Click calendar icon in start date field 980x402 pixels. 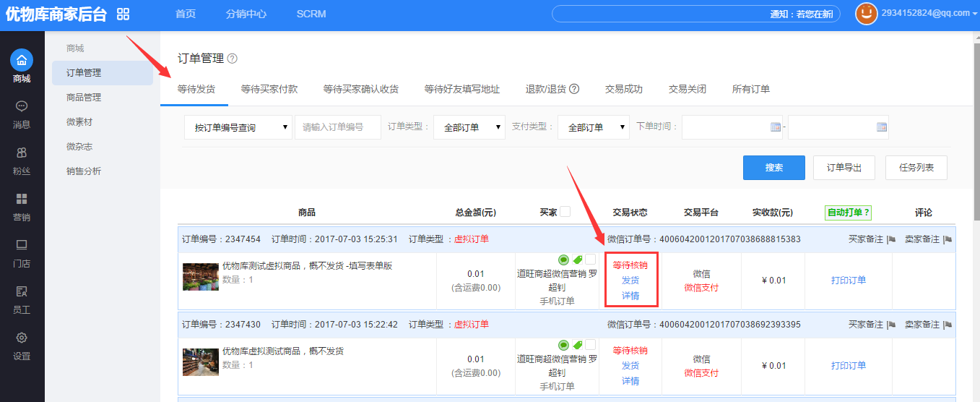coord(776,127)
